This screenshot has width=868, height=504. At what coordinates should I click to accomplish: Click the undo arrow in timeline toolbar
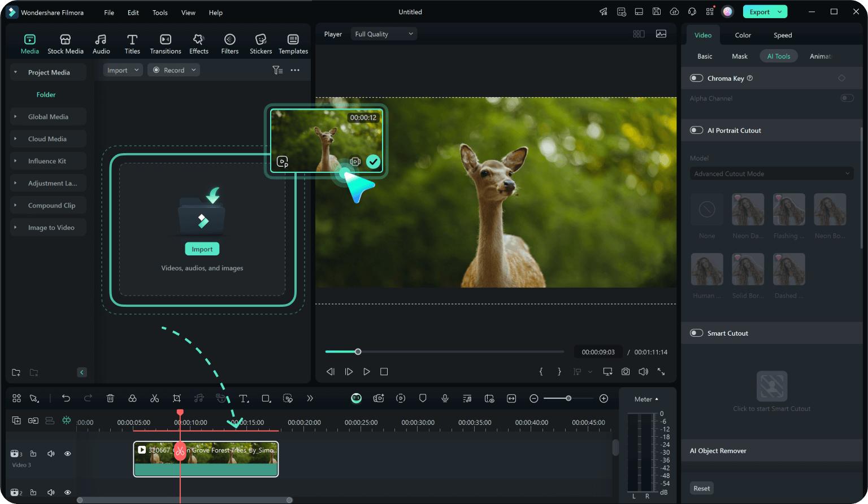[66, 398]
